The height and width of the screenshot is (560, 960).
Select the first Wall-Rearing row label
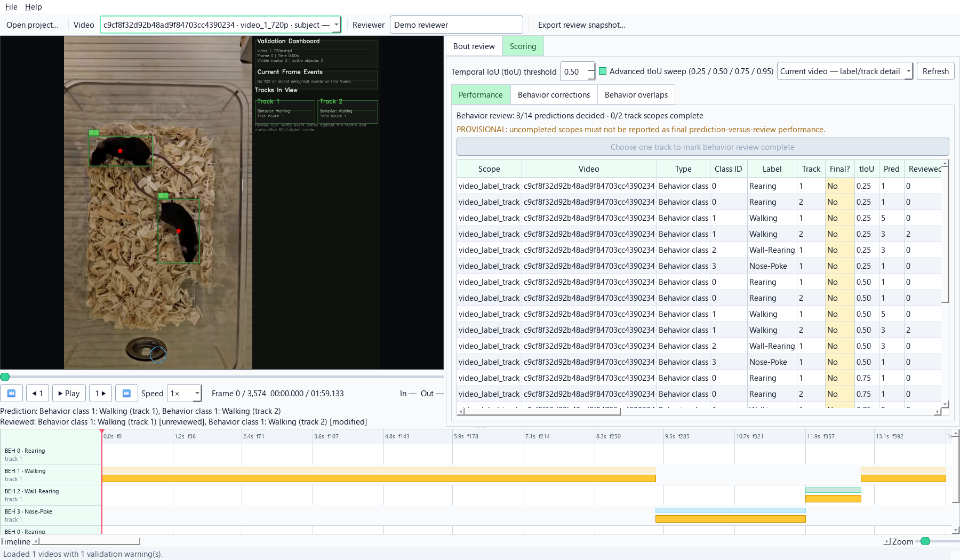click(x=772, y=250)
